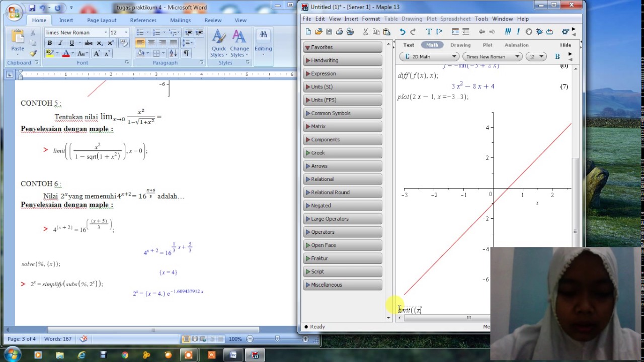The width and height of the screenshot is (644, 362).
Task: Open the Maple Format menu
Action: [371, 19]
